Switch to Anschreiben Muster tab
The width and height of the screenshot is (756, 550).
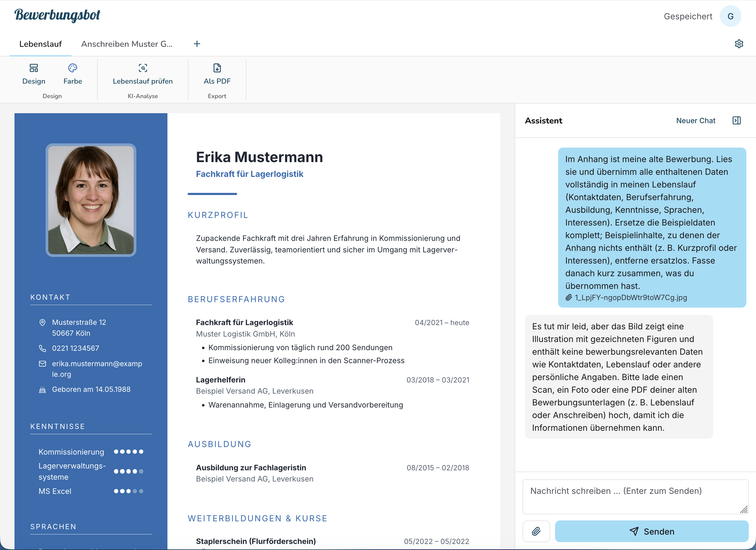pos(127,44)
